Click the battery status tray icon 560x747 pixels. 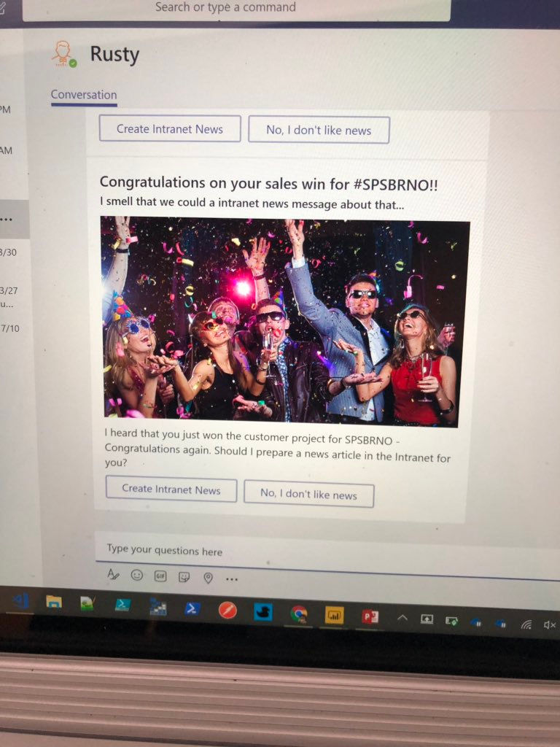[451, 621]
